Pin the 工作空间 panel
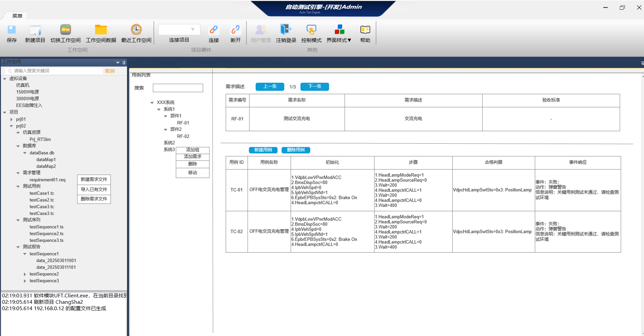644x336 pixels. pos(124,63)
